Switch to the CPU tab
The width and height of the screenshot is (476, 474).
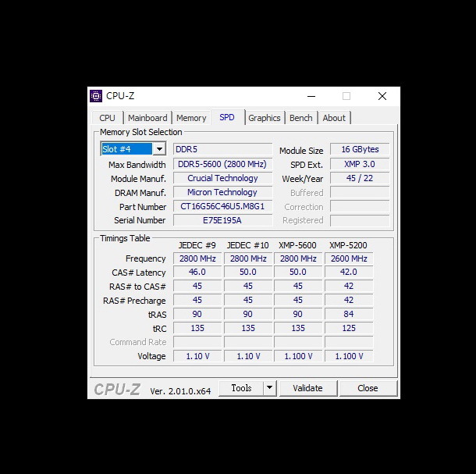[107, 118]
